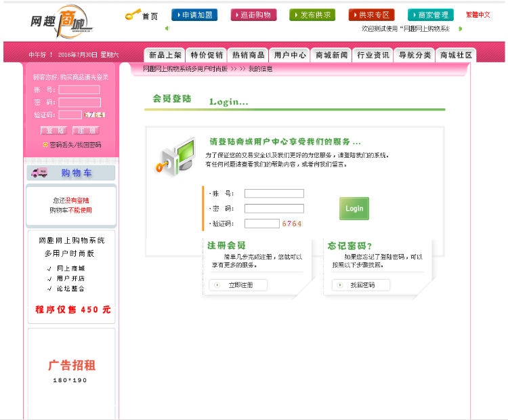The width and height of the screenshot is (508, 420).
Task: Open the 新品上架 tab
Action: (x=165, y=55)
